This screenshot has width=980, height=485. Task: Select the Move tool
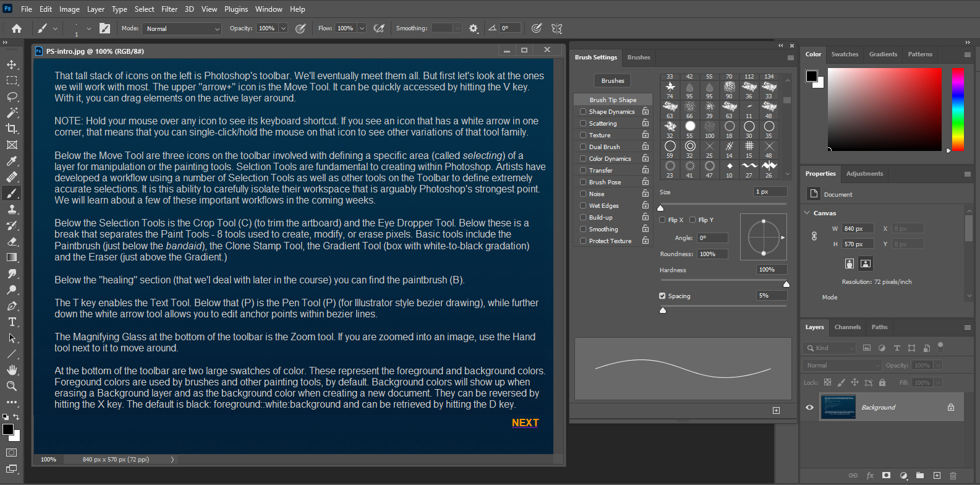(x=12, y=65)
